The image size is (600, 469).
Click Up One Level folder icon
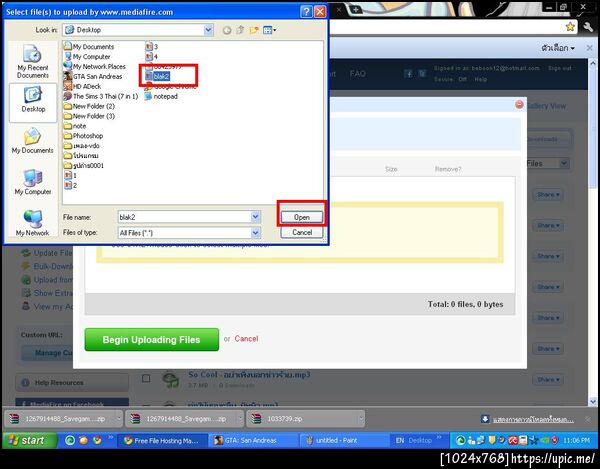pyautogui.click(x=240, y=30)
